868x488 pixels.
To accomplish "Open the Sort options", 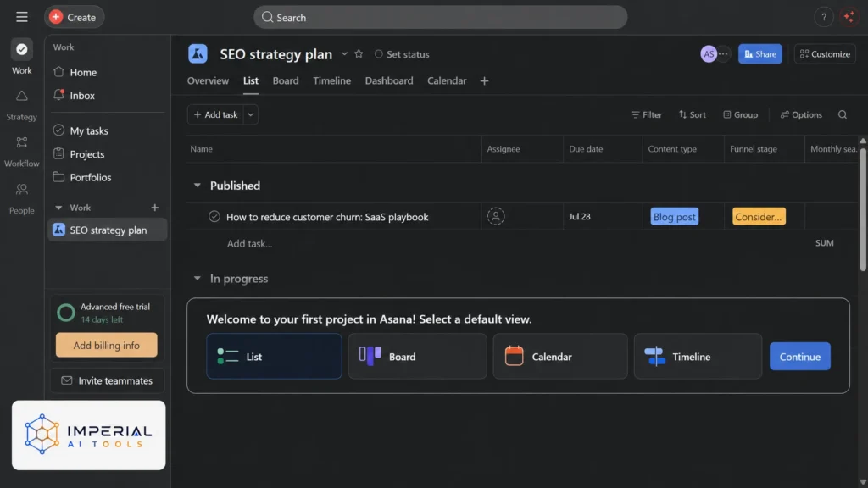I will (x=693, y=114).
